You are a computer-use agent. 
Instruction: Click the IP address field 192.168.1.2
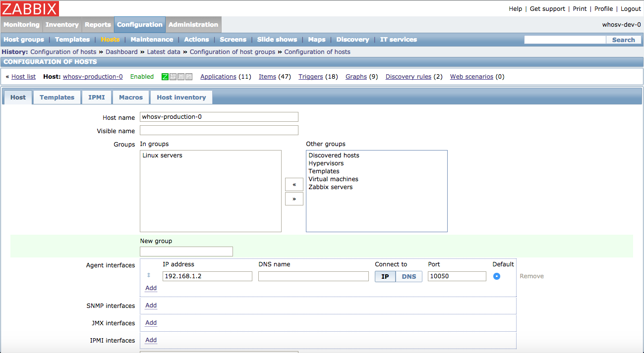(x=207, y=276)
